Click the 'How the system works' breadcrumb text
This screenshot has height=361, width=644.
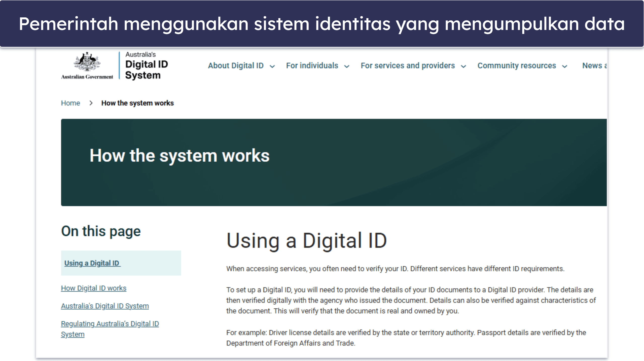pyautogui.click(x=137, y=103)
